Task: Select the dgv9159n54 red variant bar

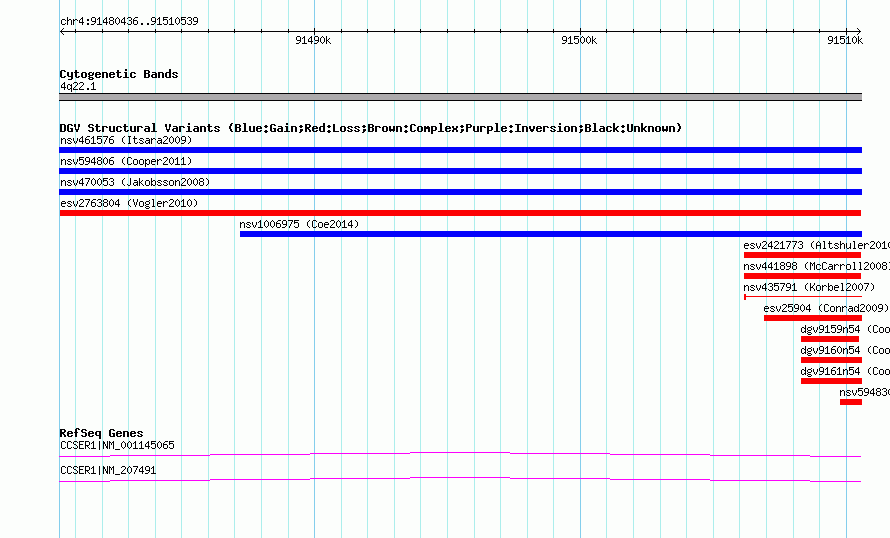Action: pyautogui.click(x=830, y=339)
